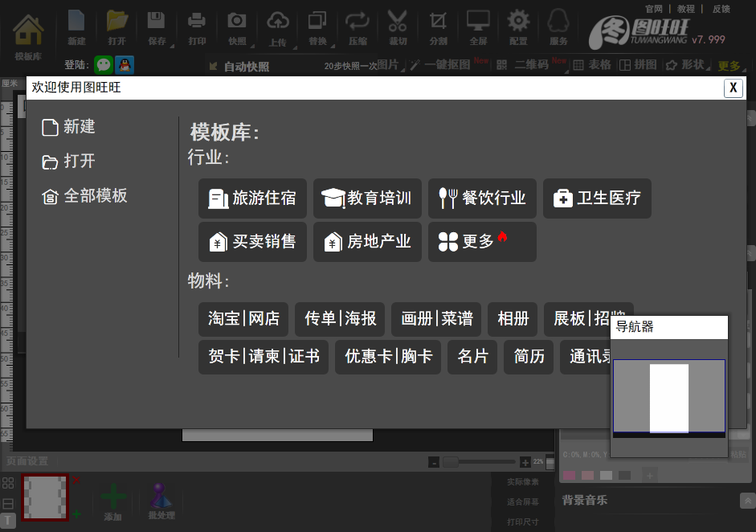
Task: Log in with the QQ icon
Action: click(x=125, y=64)
